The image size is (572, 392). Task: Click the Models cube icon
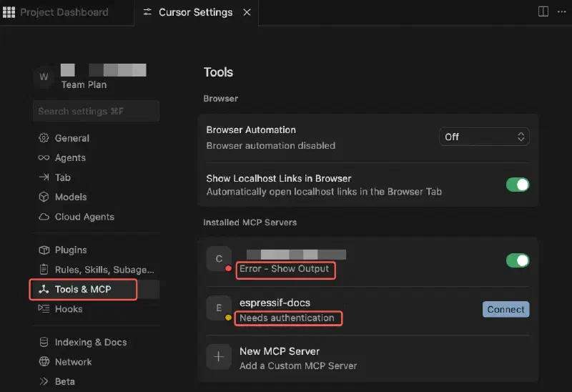[x=44, y=197]
